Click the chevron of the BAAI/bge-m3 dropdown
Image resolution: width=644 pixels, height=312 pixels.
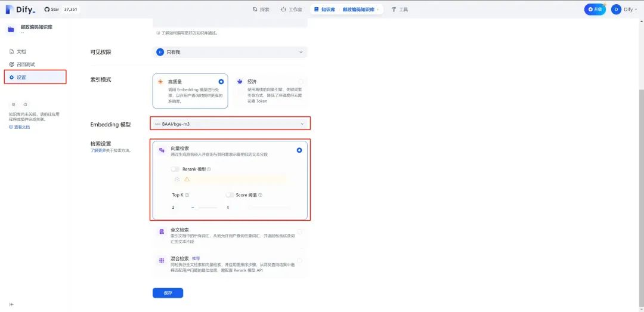click(x=302, y=123)
